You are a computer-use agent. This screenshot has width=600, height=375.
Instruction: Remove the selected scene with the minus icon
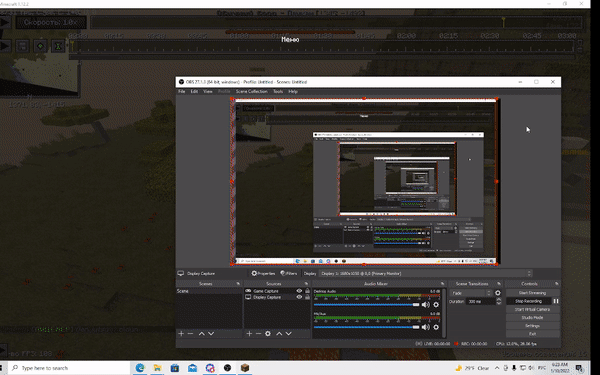pos(190,334)
